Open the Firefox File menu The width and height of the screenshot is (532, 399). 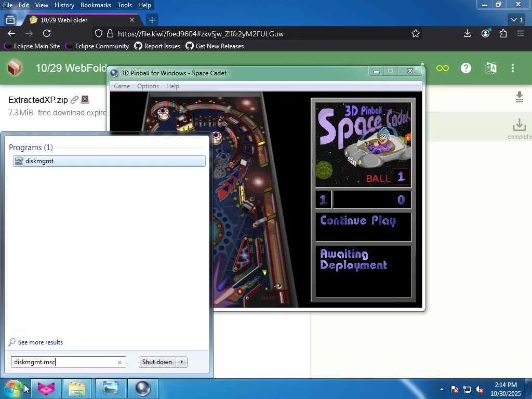pos(7,5)
